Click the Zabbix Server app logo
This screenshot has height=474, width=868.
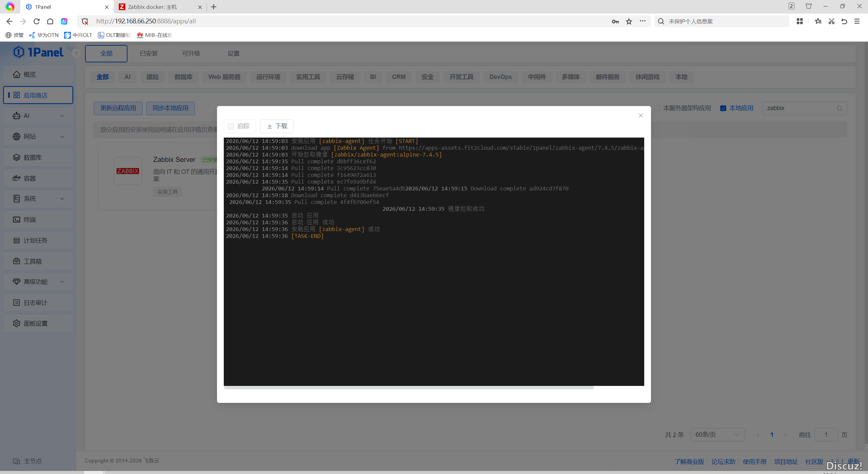pos(127,171)
